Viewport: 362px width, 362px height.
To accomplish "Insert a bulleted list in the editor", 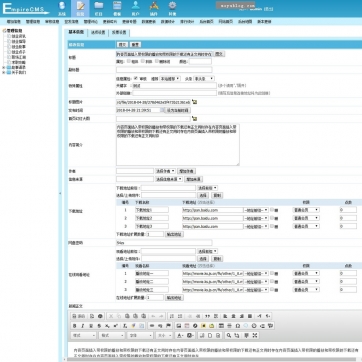I will point(180,316).
